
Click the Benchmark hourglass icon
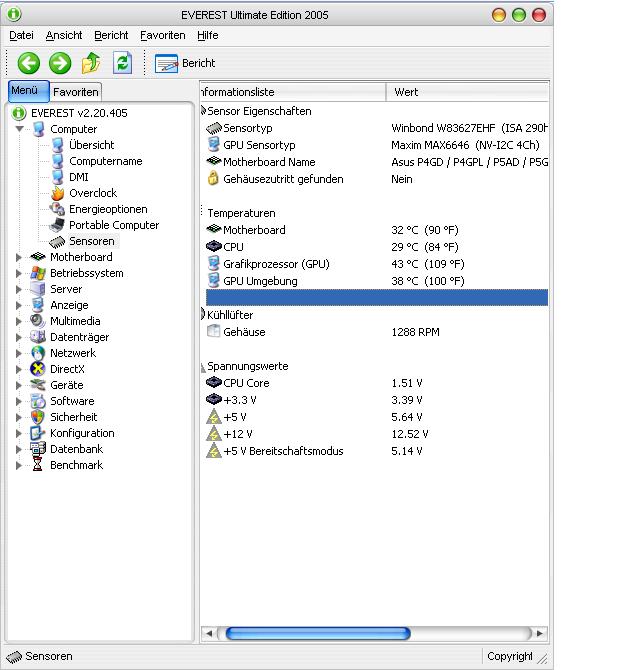(x=38, y=464)
